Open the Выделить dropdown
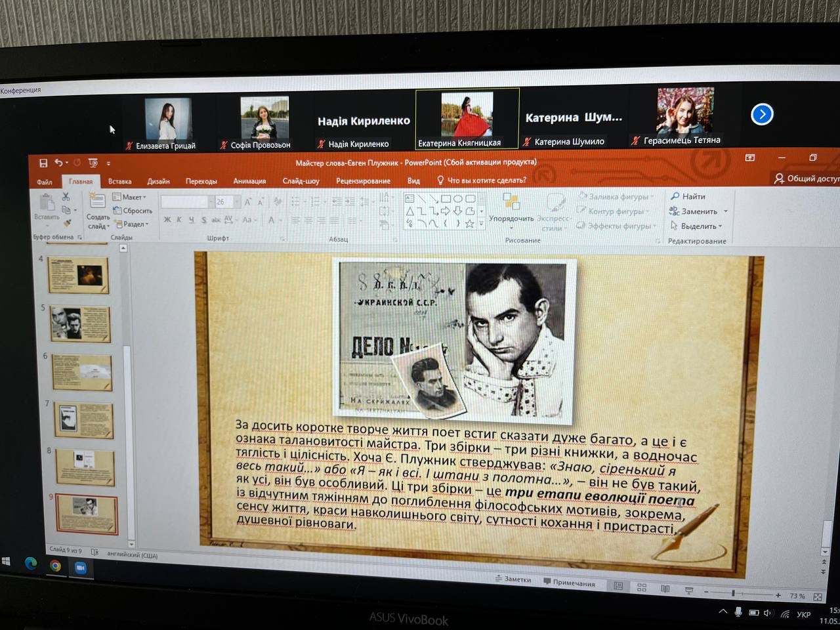Image resolution: width=840 pixels, height=630 pixels. pos(696,226)
